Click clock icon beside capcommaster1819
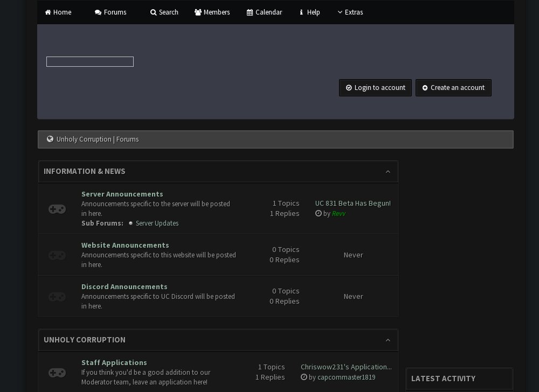 (x=304, y=377)
